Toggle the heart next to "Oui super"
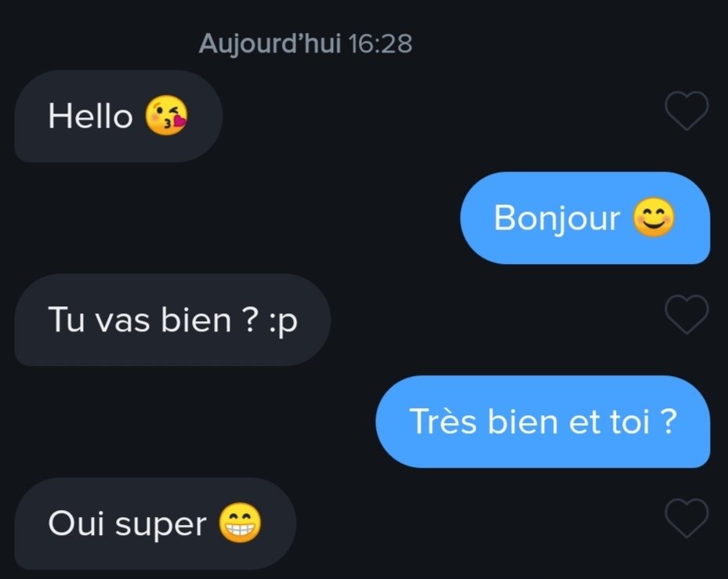Screen dimensions: 728x579 686,518
